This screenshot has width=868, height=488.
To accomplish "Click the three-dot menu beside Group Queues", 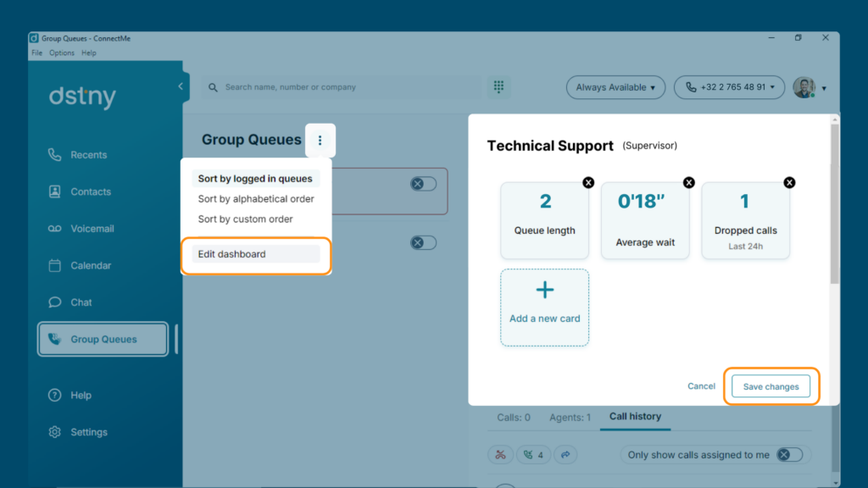I will pyautogui.click(x=320, y=141).
